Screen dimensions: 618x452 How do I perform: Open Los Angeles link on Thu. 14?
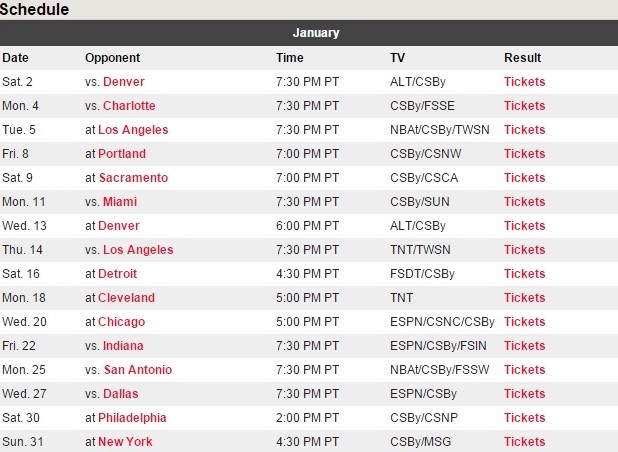coord(138,250)
